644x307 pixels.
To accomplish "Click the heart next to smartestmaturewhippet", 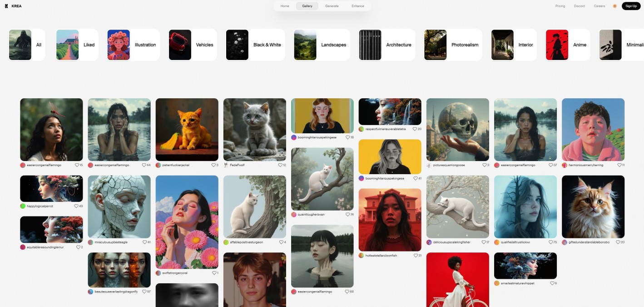I will [x=552, y=283].
